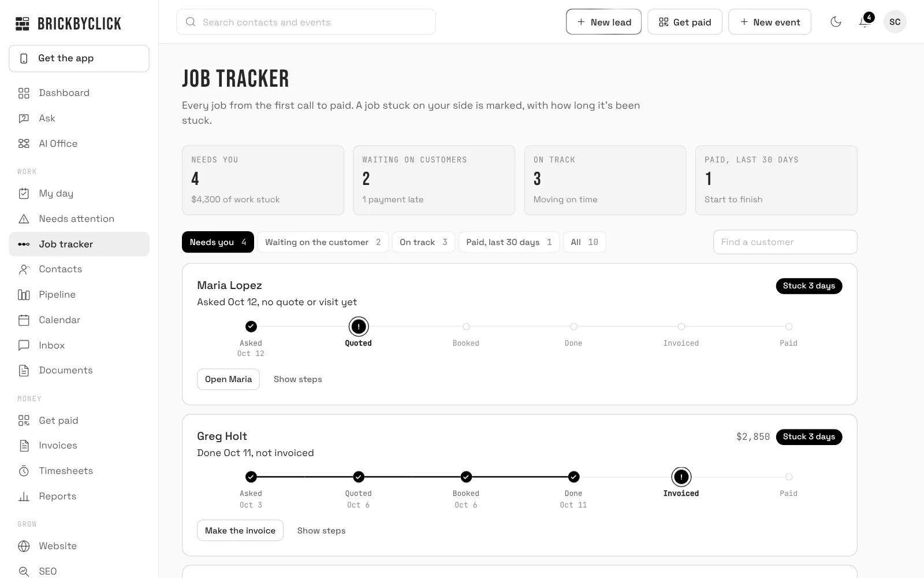The height and width of the screenshot is (578, 924).
Task: Click Greg Holt's Invoiced alert step marker
Action: tap(681, 477)
